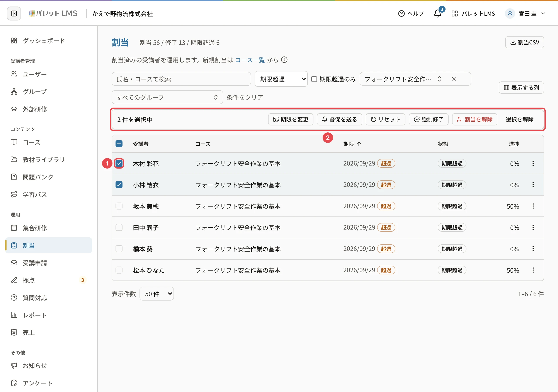This screenshot has height=392, width=558.
Task: Click the info icon beside コース一覧 から
Action: click(284, 60)
